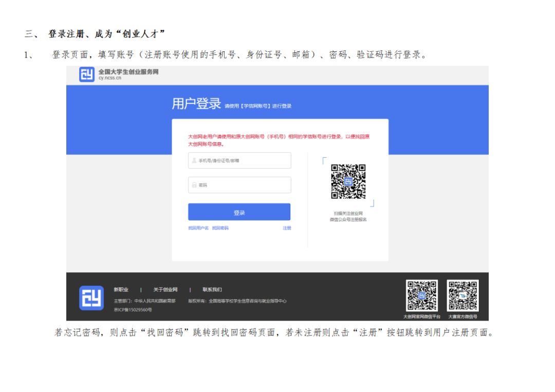The image size is (555, 392).
Task: Click the 用户登录 heading
Action: [x=196, y=104]
